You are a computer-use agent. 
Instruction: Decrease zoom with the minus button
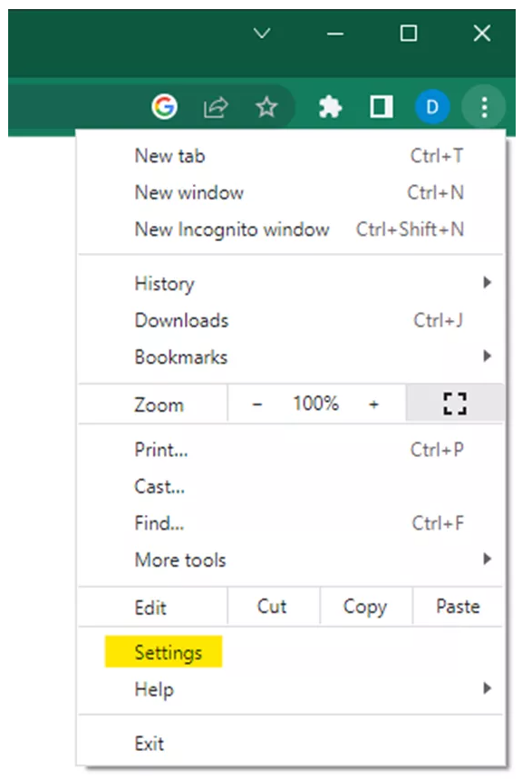point(256,404)
